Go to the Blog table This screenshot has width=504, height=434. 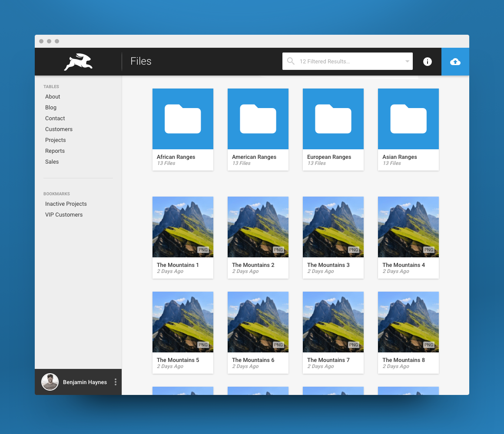click(x=51, y=108)
